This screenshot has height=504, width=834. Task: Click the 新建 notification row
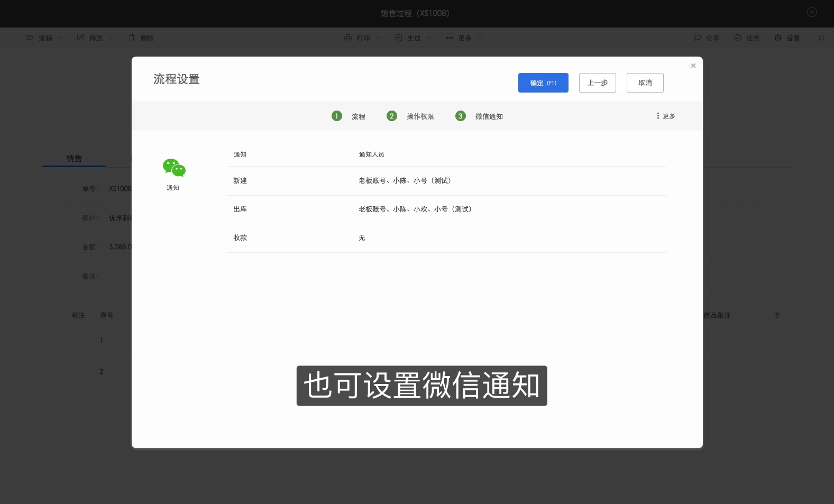tap(446, 181)
